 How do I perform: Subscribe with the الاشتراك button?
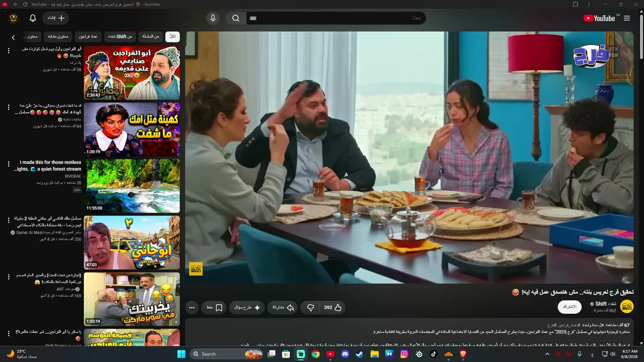[x=570, y=307]
